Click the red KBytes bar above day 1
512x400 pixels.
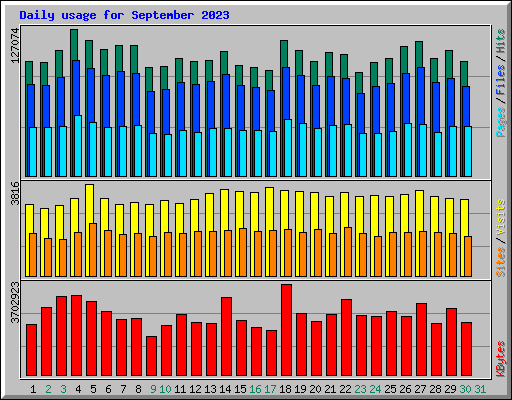[31, 350]
